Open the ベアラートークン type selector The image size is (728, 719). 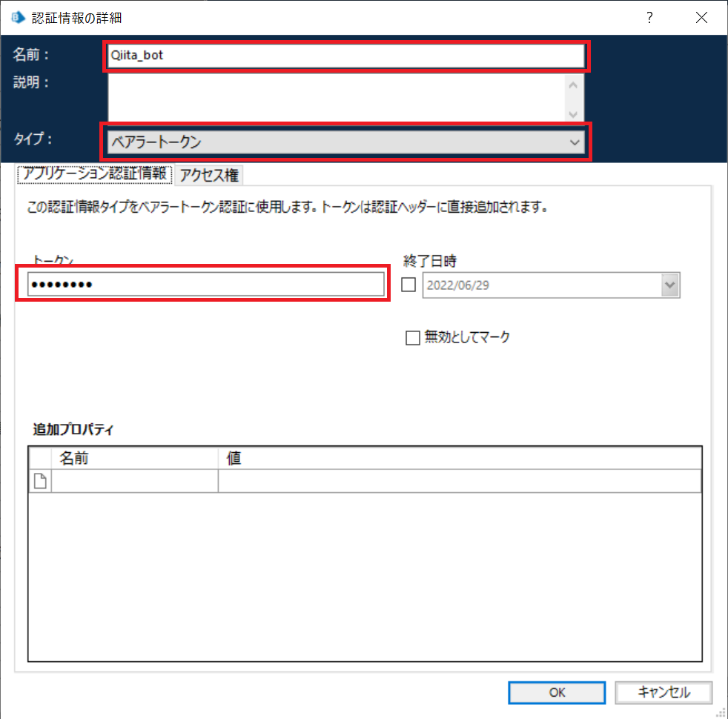[341, 142]
